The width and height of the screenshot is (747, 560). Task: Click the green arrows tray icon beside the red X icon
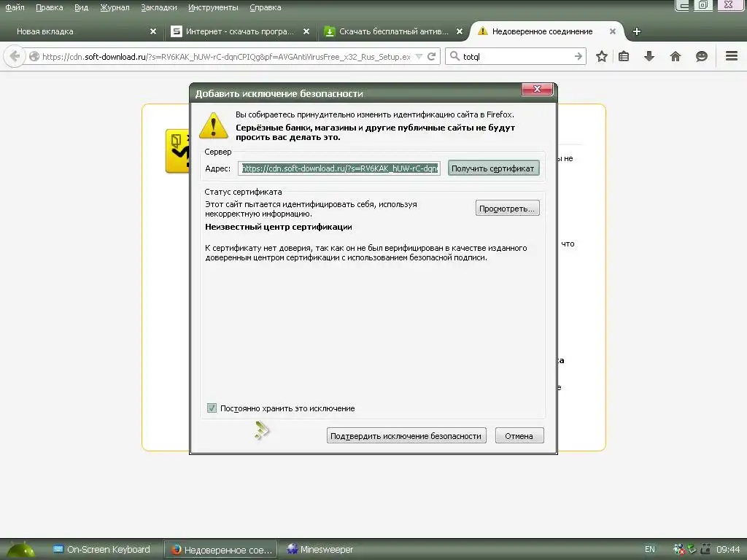(x=692, y=549)
